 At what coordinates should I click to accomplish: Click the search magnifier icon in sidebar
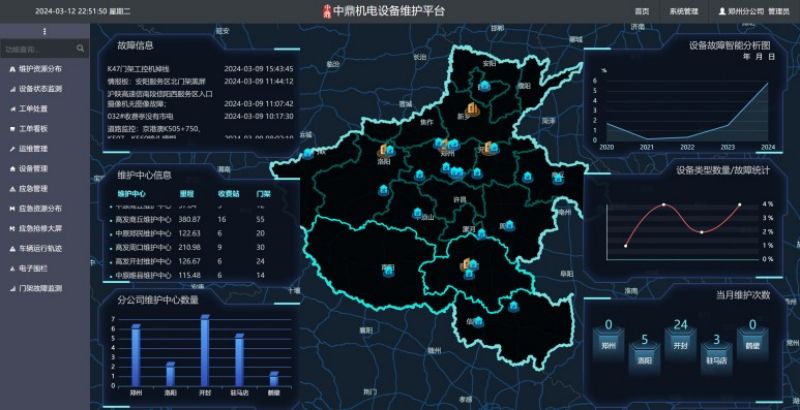pos(80,48)
